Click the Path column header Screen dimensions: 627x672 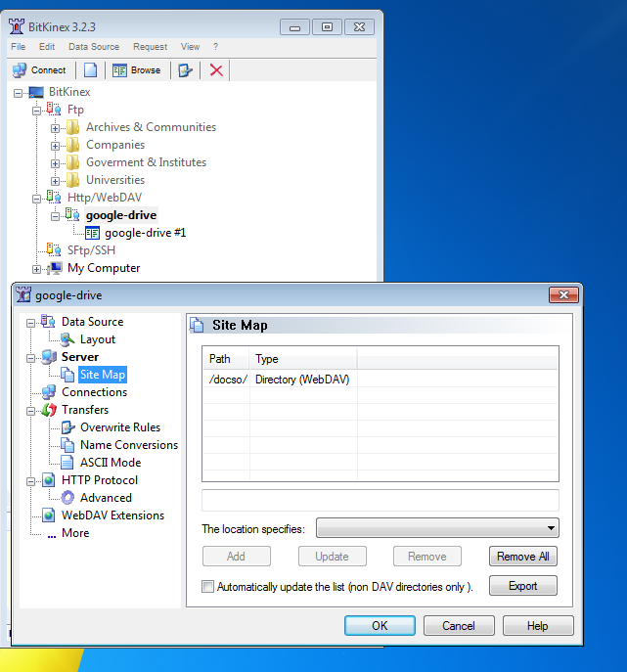pyautogui.click(x=226, y=359)
